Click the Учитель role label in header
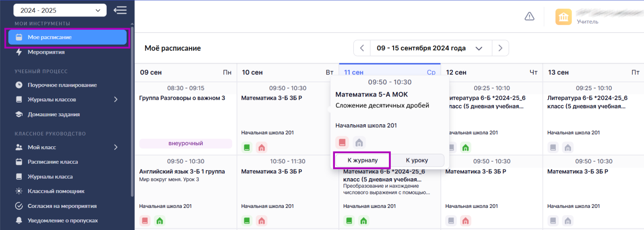 (587, 22)
